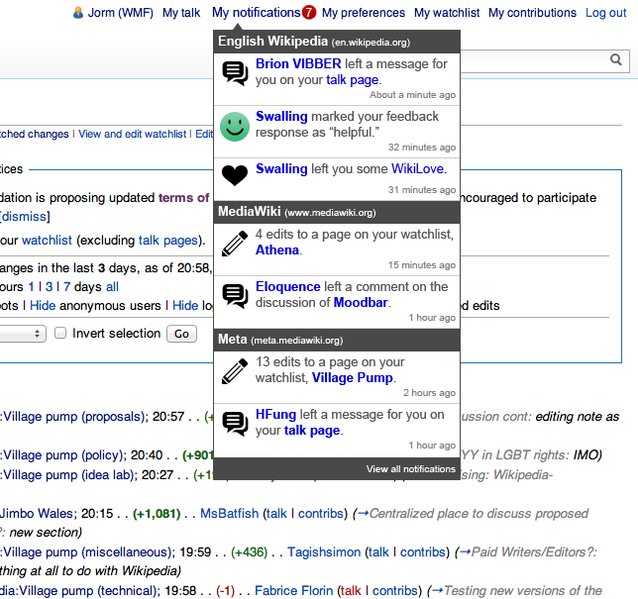Viewport: 638px width, 599px height.
Task: Click the Log out link
Action: point(606,13)
